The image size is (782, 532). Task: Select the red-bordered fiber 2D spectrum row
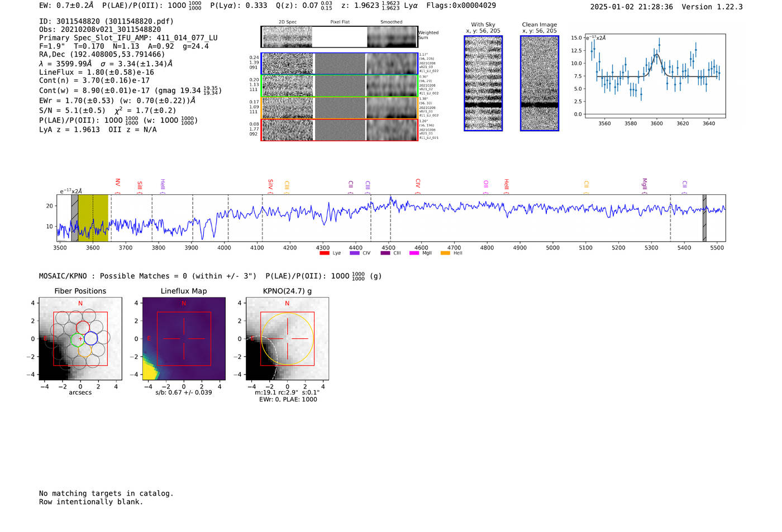point(339,130)
